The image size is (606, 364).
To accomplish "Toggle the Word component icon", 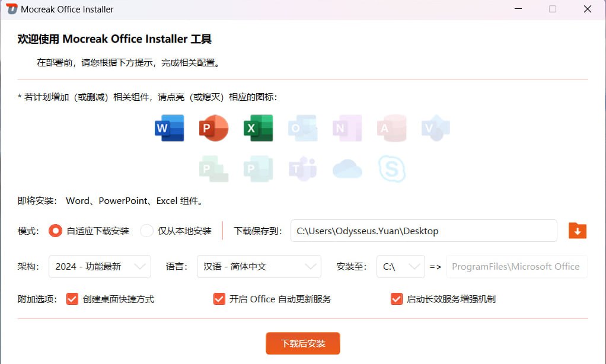I will tap(169, 128).
